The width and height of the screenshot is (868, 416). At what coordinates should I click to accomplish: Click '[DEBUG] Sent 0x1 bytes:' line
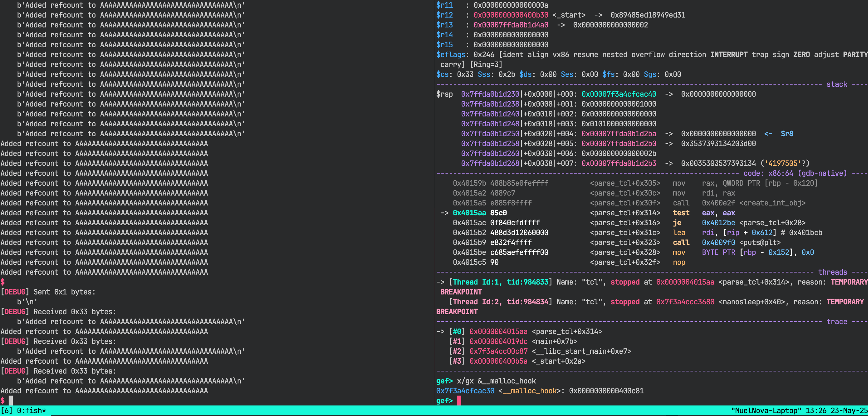[x=48, y=292]
